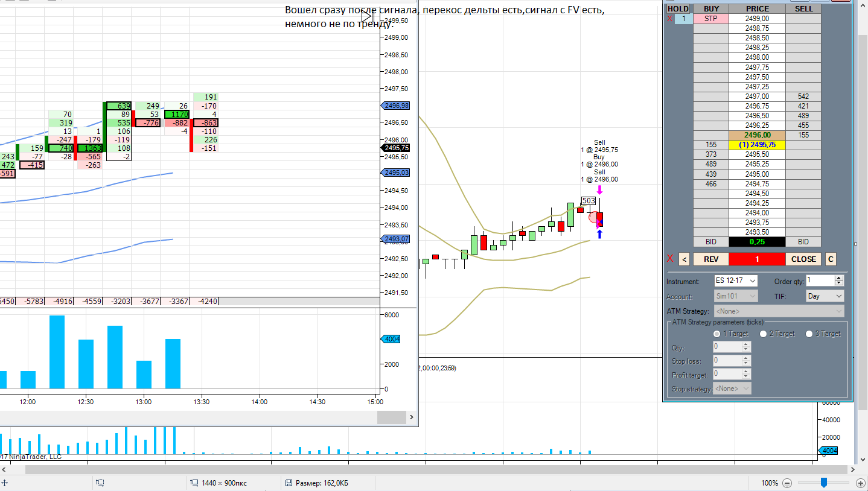
Task: Click the REV reverse position button
Action: [x=711, y=259]
